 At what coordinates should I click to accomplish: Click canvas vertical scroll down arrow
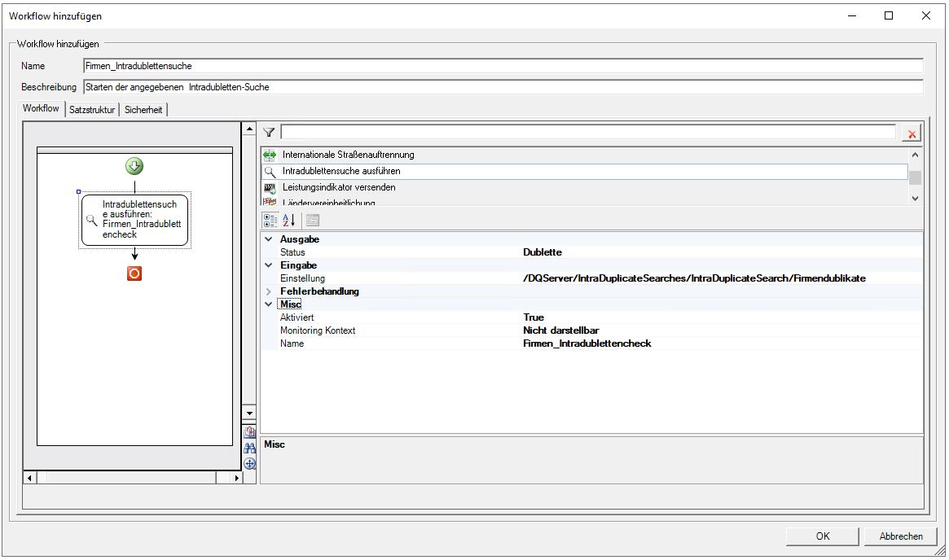(249, 413)
